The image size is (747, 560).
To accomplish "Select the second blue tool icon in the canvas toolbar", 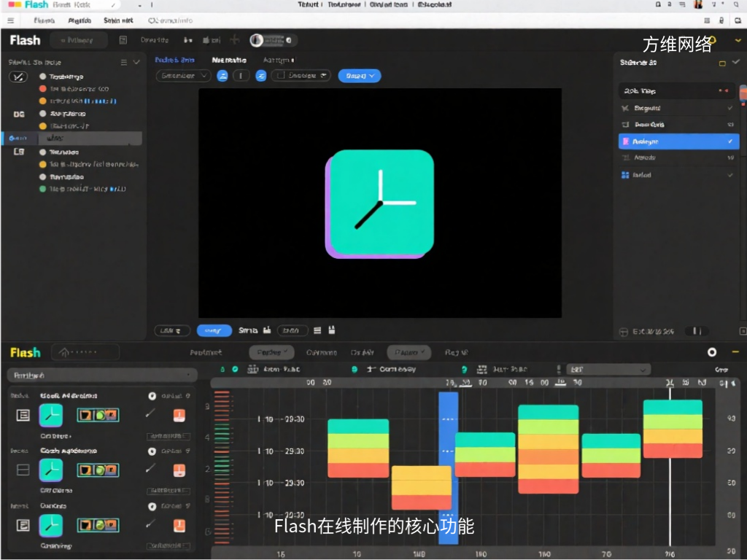I will click(261, 75).
